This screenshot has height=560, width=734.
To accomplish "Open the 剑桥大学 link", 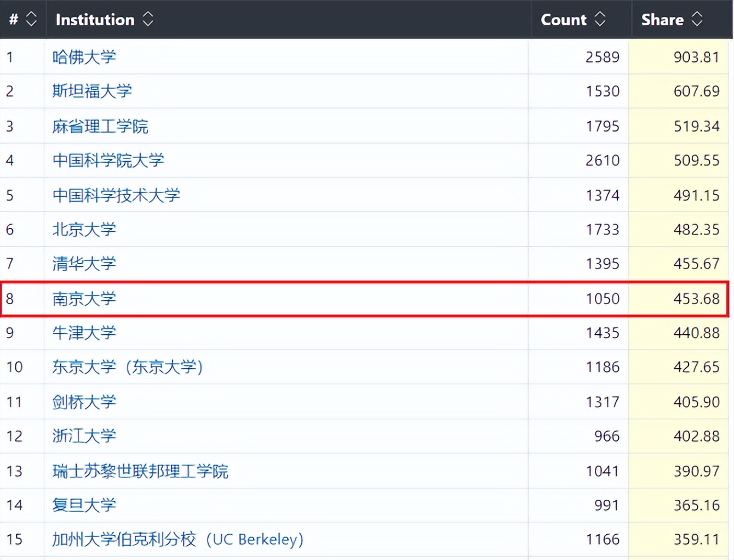I will tap(84, 402).
